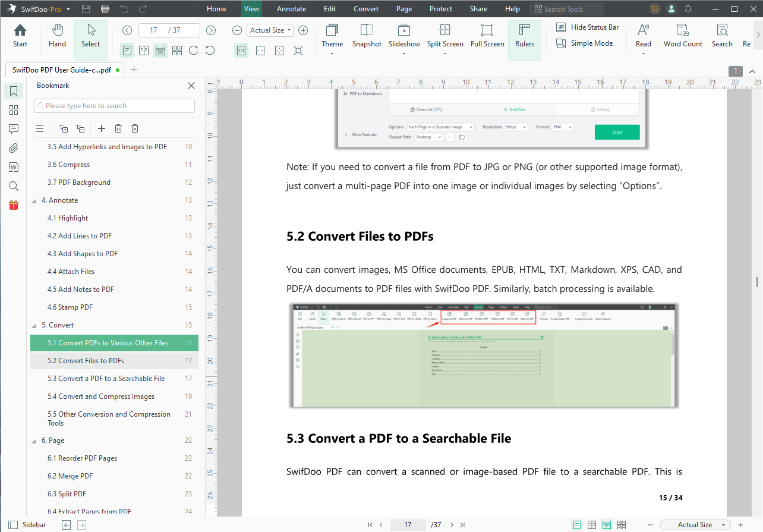Open Word Count tool

pos(683,37)
